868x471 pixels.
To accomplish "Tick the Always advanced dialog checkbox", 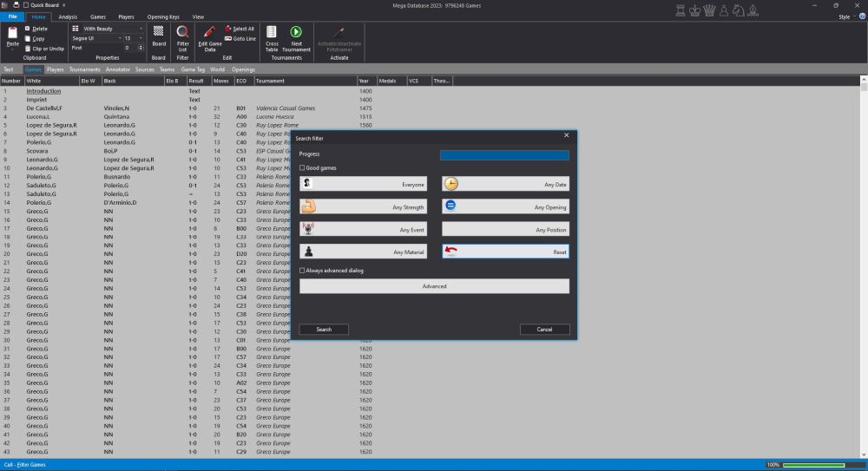I will tap(302, 271).
